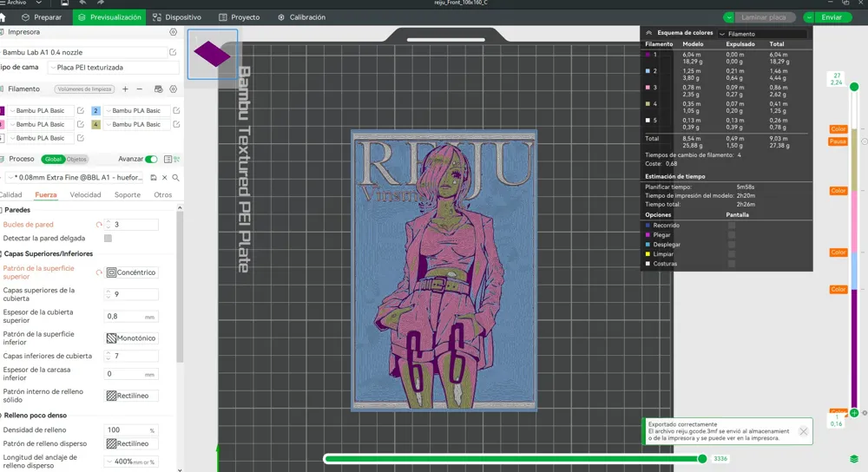Save the process preset icon
This screenshot has height=472, width=868.
click(x=154, y=178)
